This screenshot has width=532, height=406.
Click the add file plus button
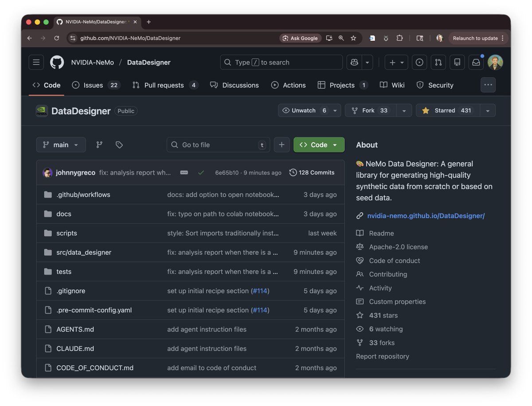282,145
